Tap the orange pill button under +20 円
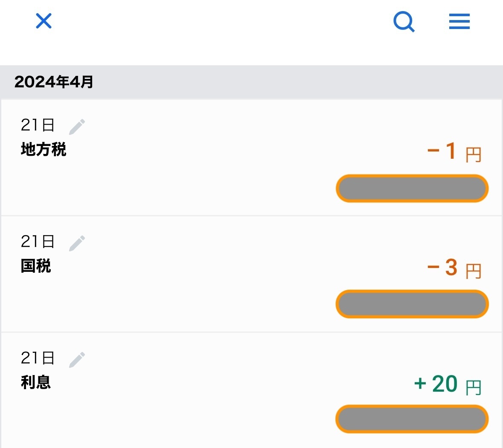The width and height of the screenshot is (503, 448). (x=412, y=419)
